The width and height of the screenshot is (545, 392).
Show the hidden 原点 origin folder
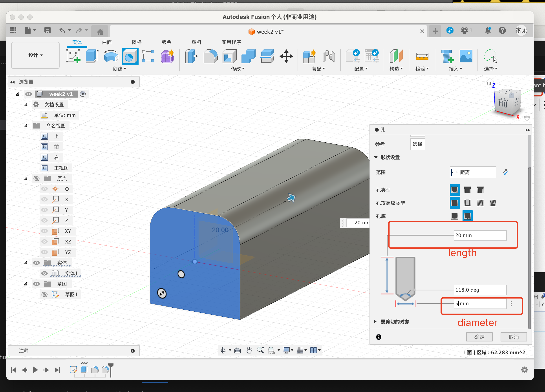click(36, 178)
